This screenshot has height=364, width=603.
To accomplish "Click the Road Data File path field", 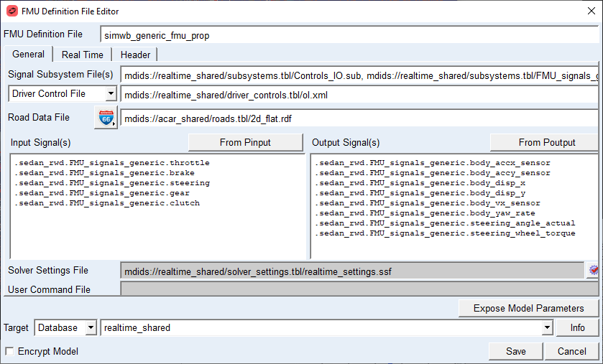I will (x=359, y=118).
